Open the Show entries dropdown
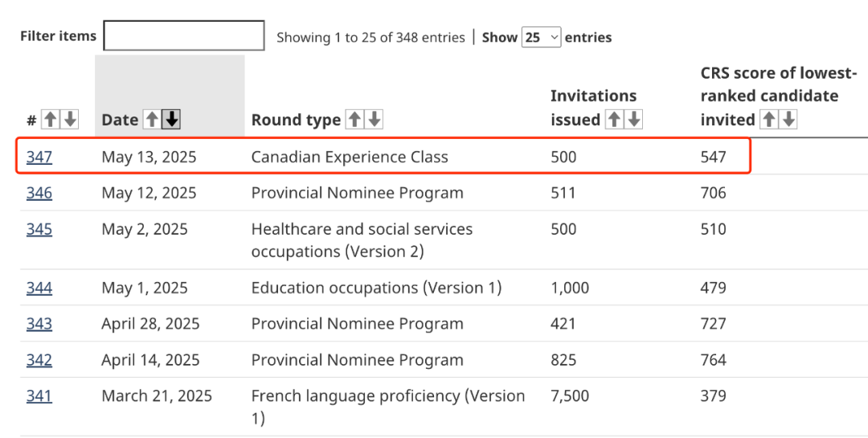The height and width of the screenshot is (438, 868). point(541,37)
